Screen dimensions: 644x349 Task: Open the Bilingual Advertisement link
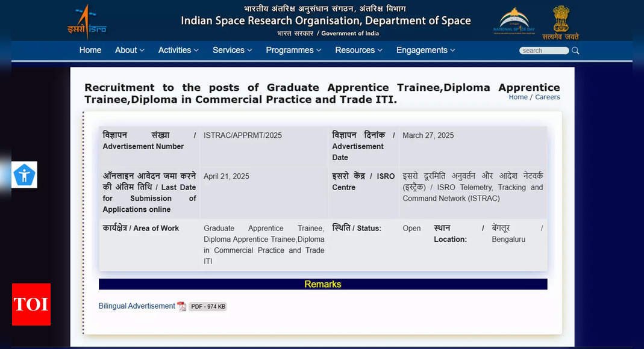(x=137, y=306)
